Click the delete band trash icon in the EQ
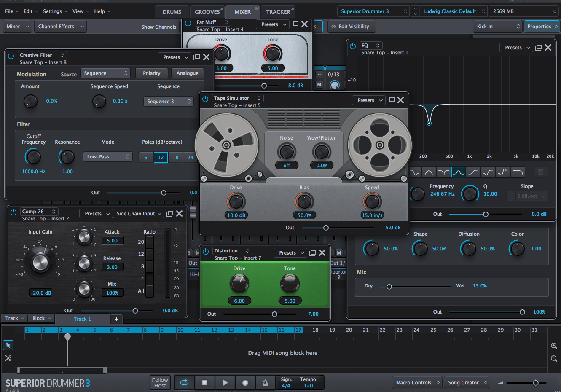561x392 pixels. [x=541, y=172]
